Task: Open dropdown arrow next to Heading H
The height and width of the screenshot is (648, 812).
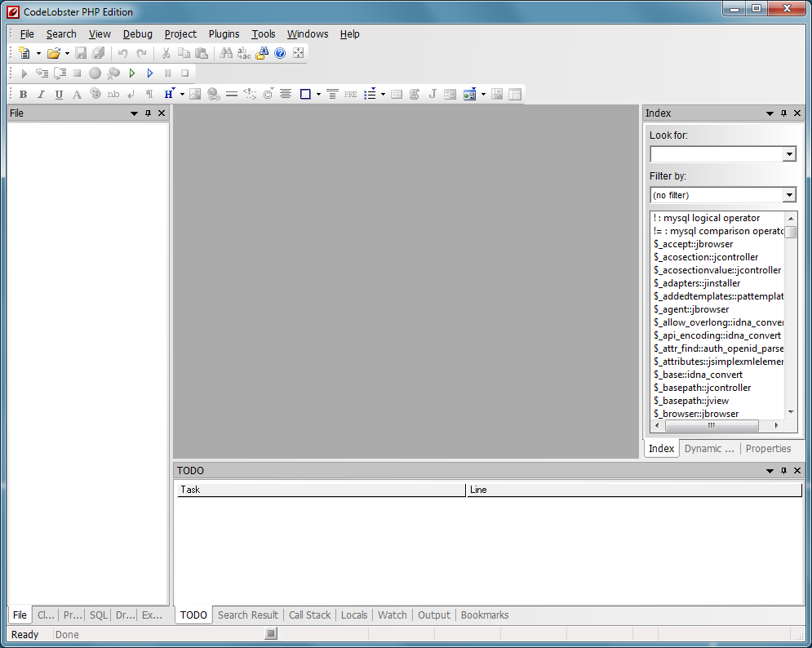Action: coord(182,95)
